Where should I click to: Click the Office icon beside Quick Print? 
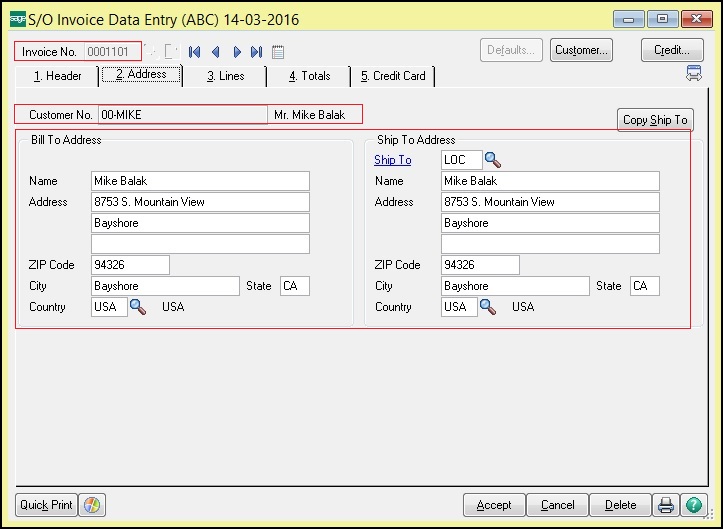pos(92,505)
